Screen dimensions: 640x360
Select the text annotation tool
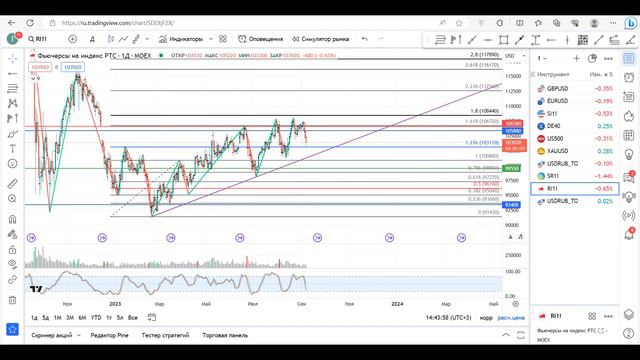[x=13, y=149]
